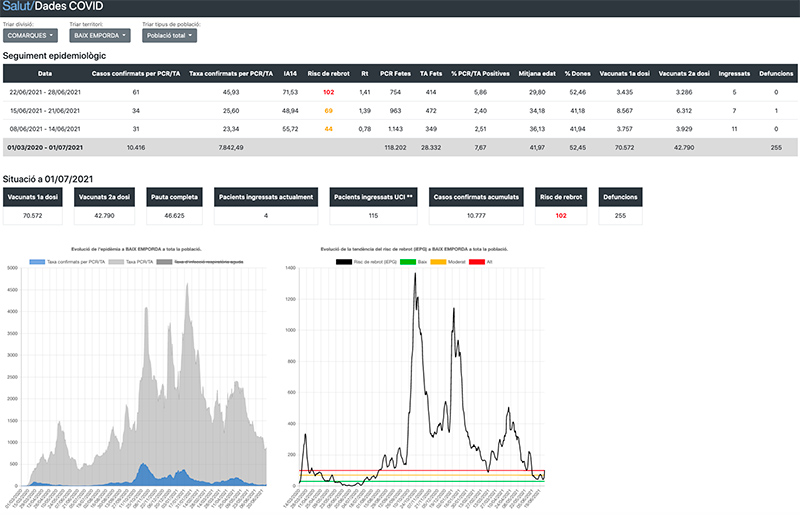The width and height of the screenshot is (800, 515).
Task: Click the blue confirmed-rate area in left chart
Action: tap(144, 475)
